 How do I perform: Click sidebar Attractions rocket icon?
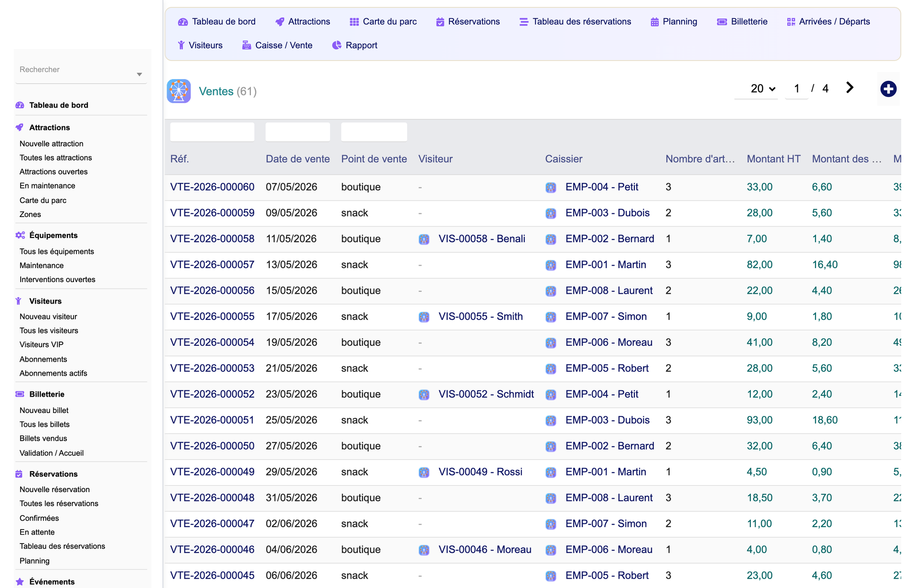point(20,127)
